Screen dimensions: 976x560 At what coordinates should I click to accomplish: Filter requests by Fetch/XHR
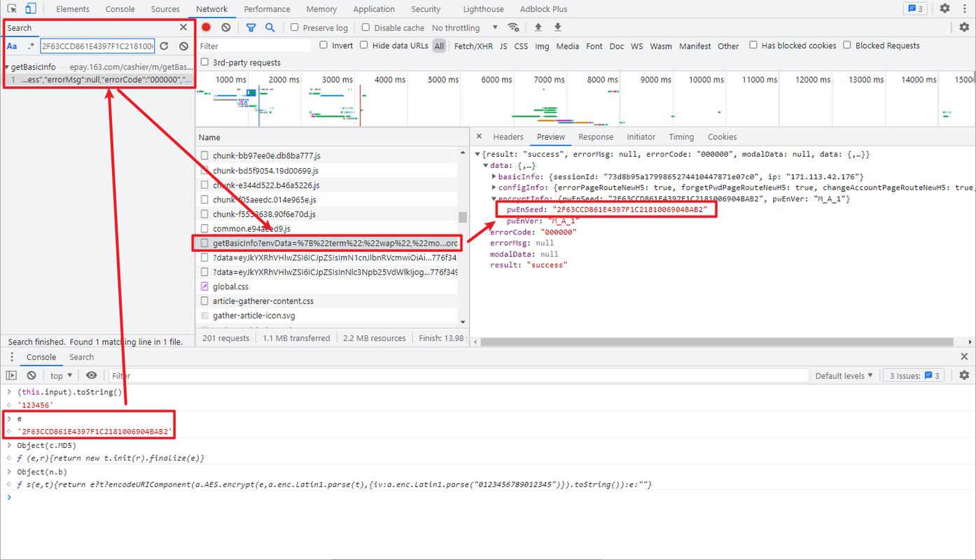(473, 45)
